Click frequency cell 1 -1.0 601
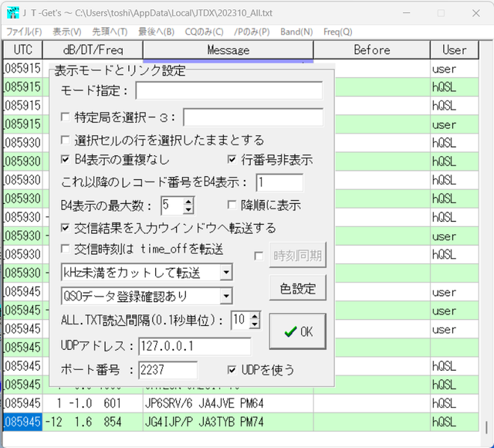 pos(93,403)
